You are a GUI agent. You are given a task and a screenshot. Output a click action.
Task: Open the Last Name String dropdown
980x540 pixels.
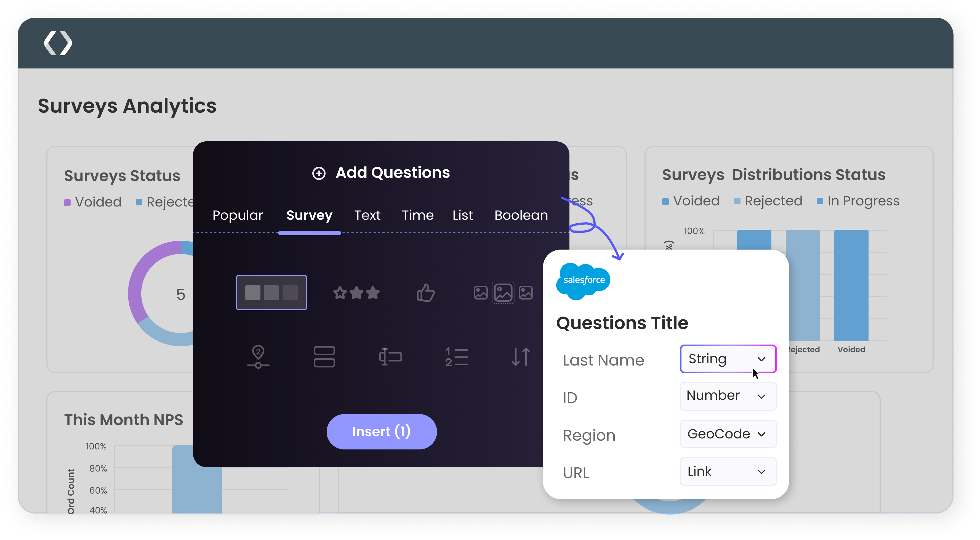(x=728, y=359)
